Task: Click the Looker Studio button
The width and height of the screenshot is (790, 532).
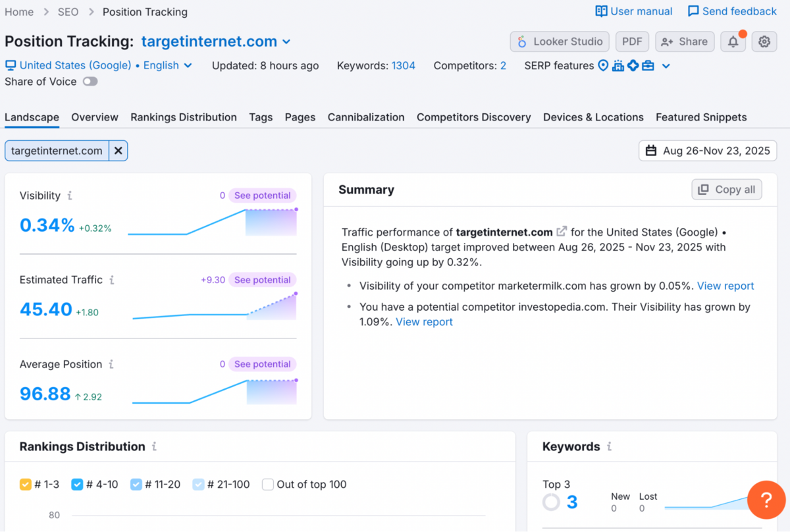Action: point(560,41)
